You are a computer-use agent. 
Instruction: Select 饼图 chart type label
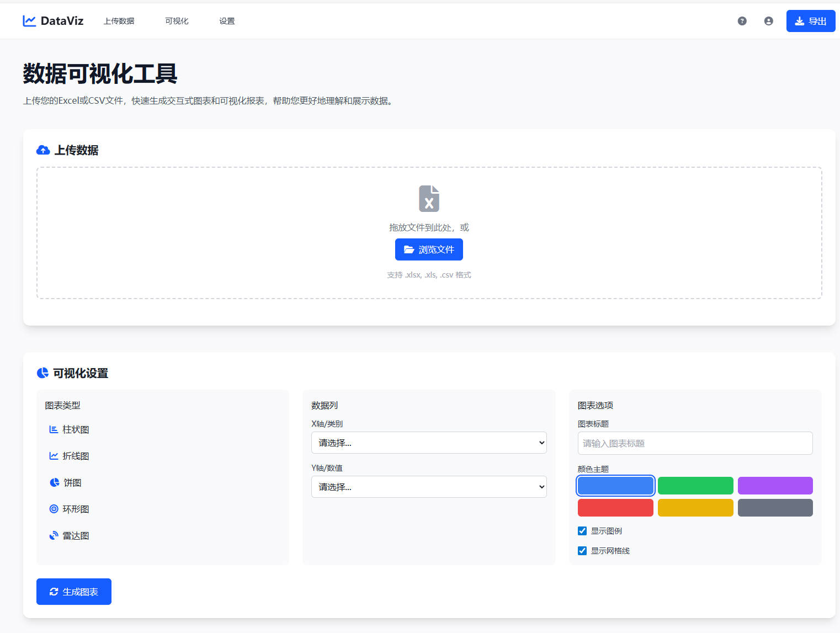(x=72, y=482)
